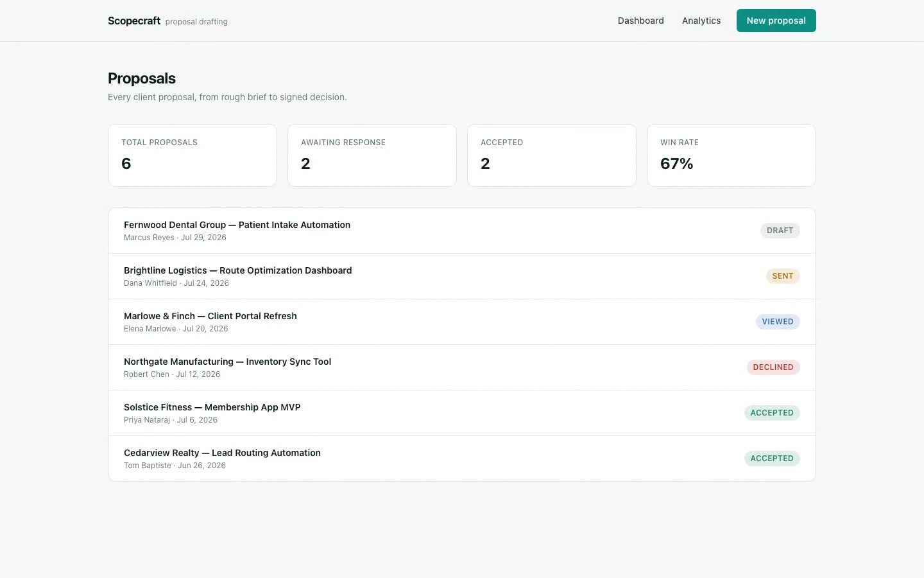Click Solstice Fitness ACCEPTED badge
924x578 pixels.
point(771,413)
